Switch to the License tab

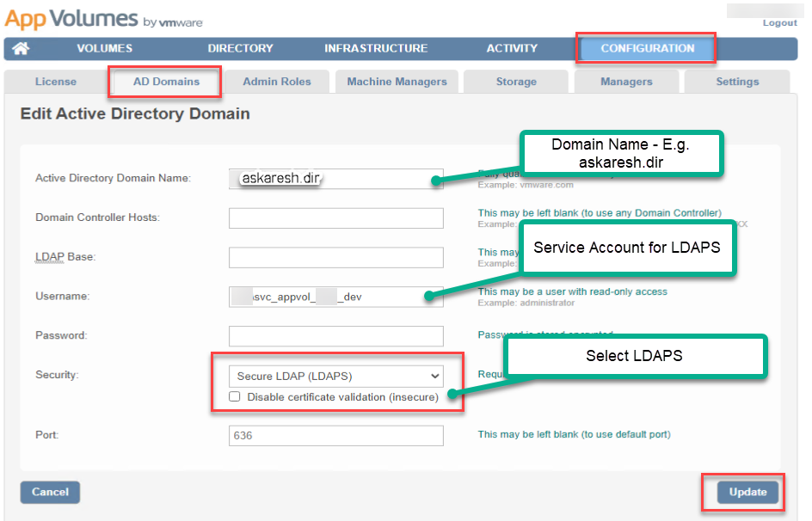click(56, 82)
